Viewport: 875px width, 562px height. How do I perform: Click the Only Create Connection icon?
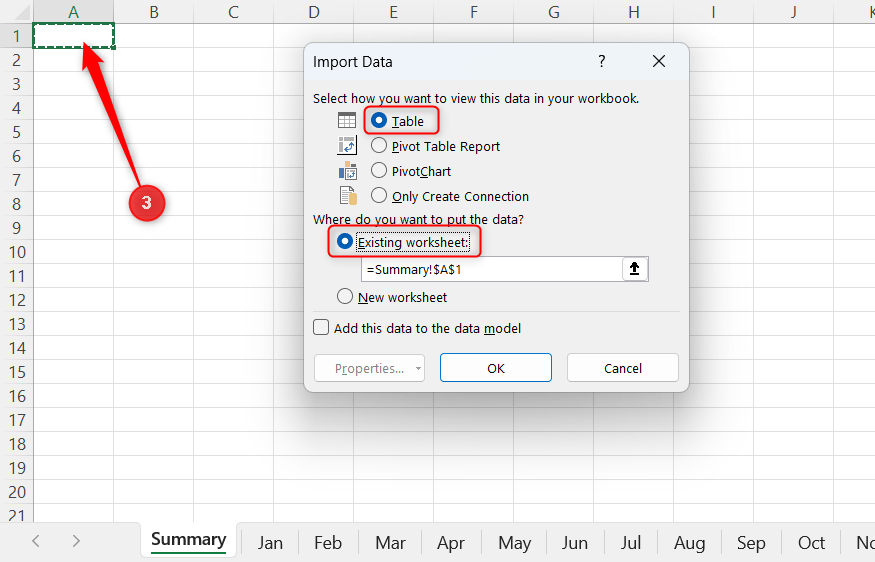click(x=348, y=196)
